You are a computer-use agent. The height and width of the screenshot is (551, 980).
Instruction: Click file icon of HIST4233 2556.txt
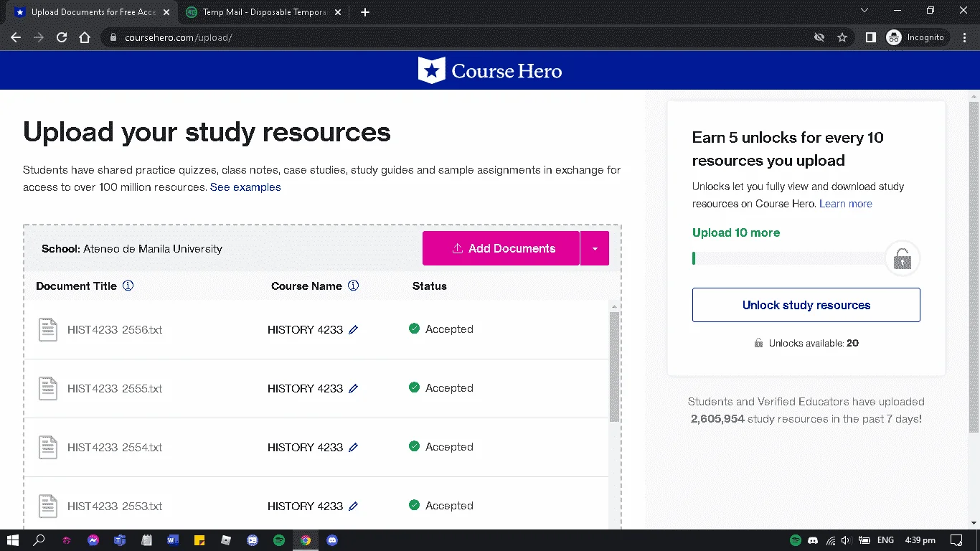(48, 330)
